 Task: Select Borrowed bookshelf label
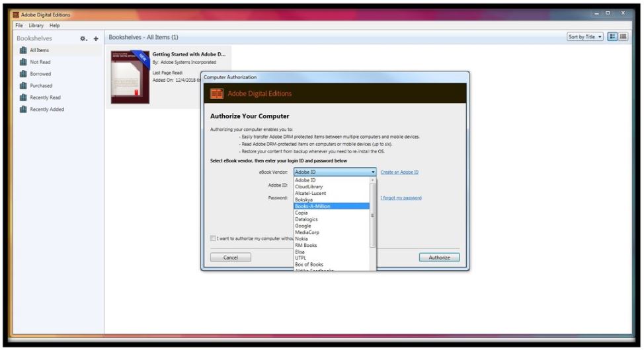40,74
